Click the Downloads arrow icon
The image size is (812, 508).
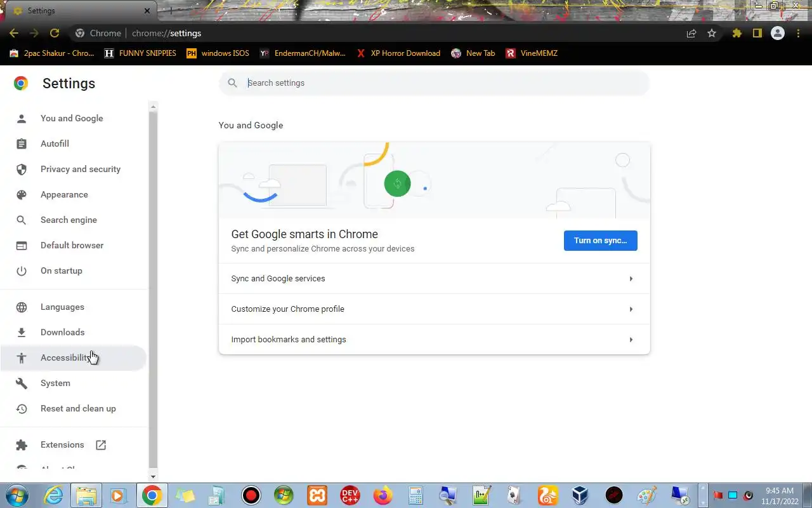point(22,332)
